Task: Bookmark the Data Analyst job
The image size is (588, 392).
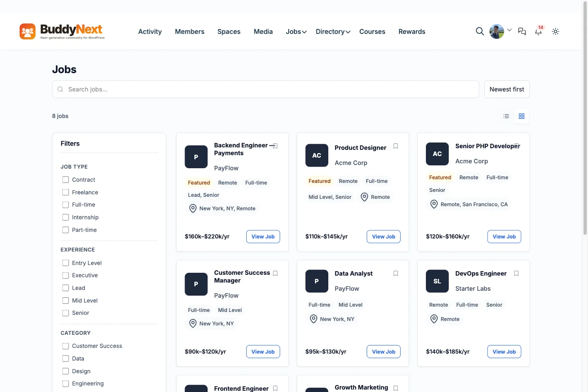Action: pyautogui.click(x=396, y=274)
